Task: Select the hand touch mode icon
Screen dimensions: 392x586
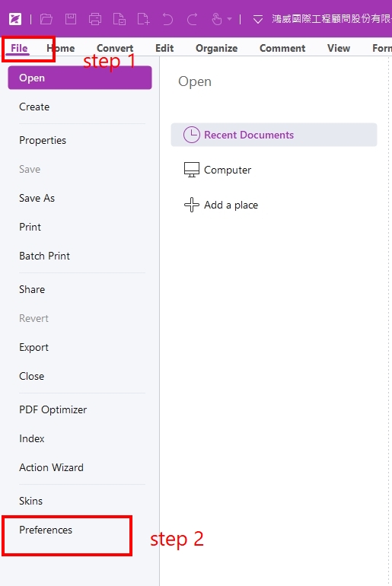Action: click(216, 19)
